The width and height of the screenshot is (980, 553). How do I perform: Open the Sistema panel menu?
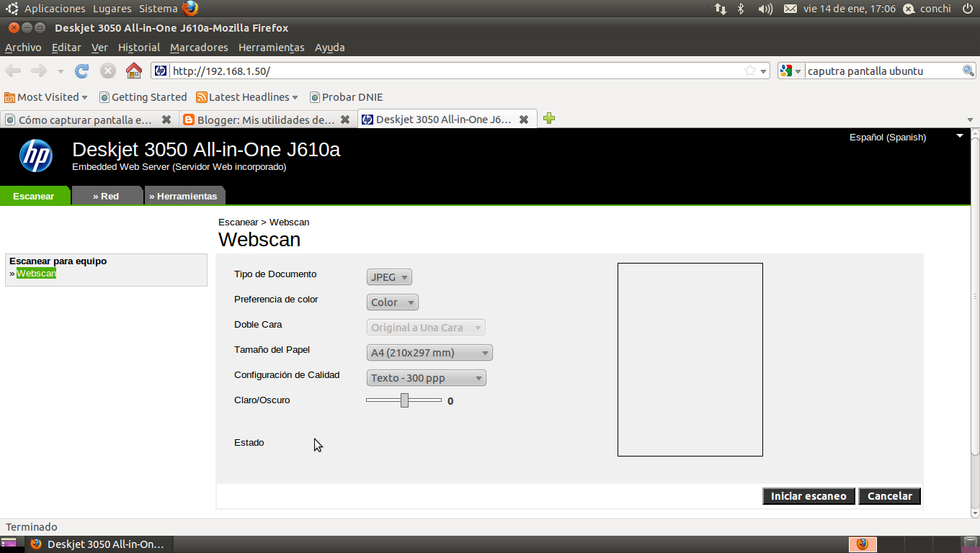158,9
